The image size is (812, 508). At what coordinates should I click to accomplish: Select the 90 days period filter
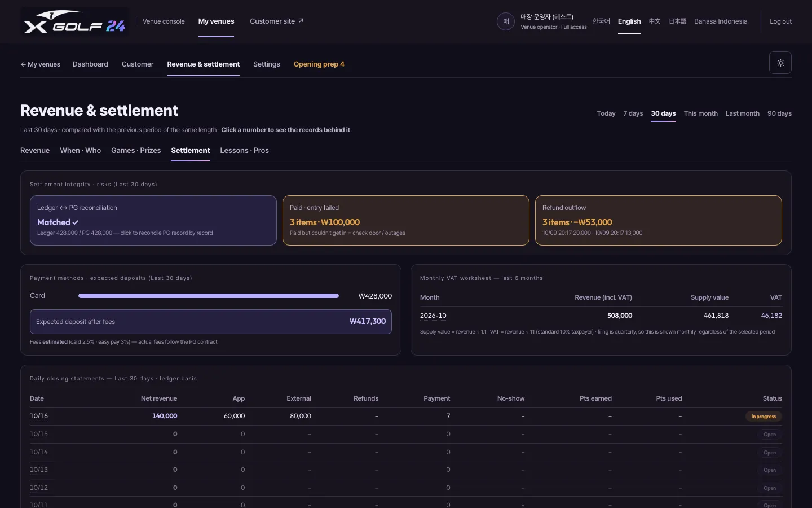[x=779, y=113]
